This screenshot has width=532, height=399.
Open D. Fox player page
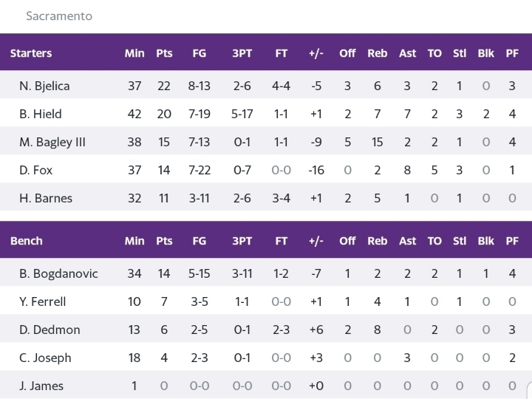click(35, 170)
